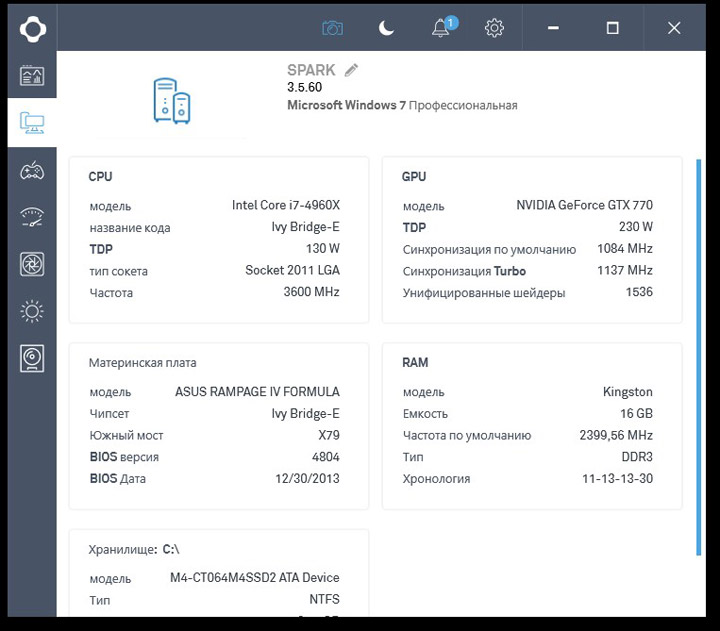
Task: Maximize the CAM window
Action: click(613, 28)
